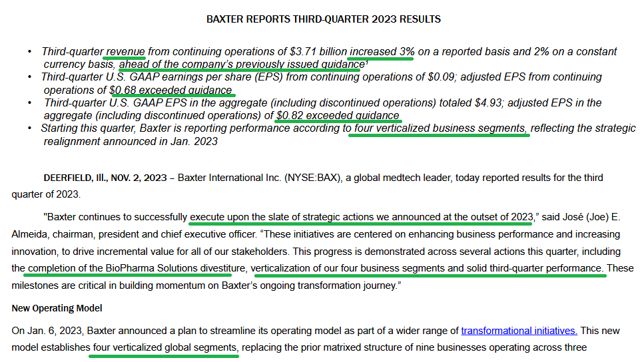
Task: Click the phrase '$0.68 exceeded guidance'
Action: pos(171,90)
